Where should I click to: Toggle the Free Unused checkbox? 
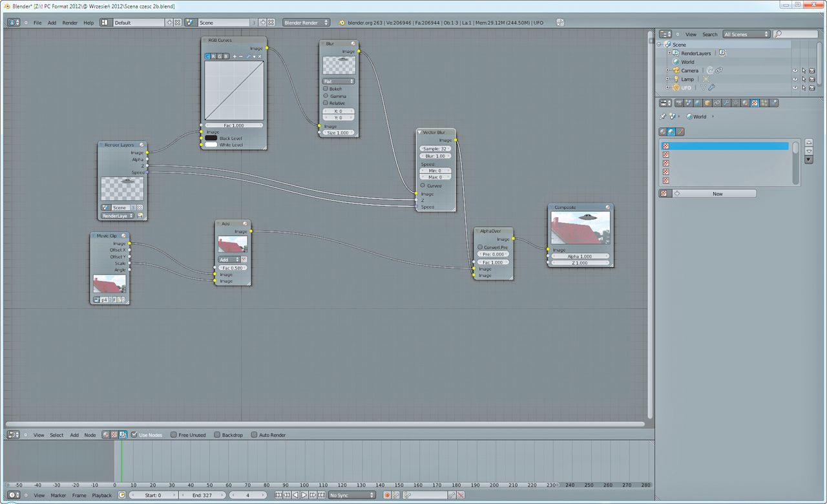(x=174, y=435)
